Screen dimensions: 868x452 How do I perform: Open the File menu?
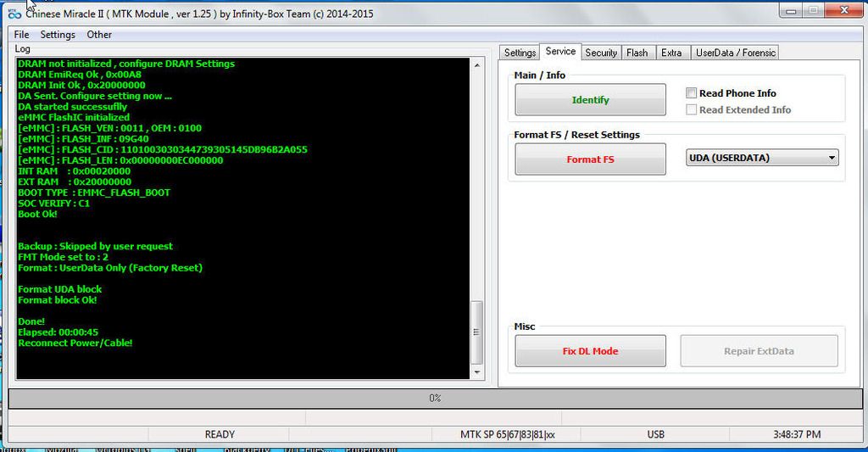click(21, 35)
